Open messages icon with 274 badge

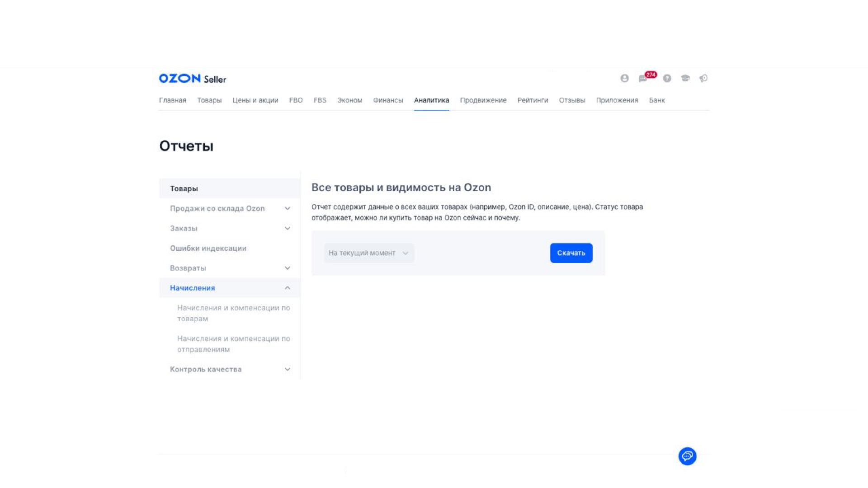(647, 77)
